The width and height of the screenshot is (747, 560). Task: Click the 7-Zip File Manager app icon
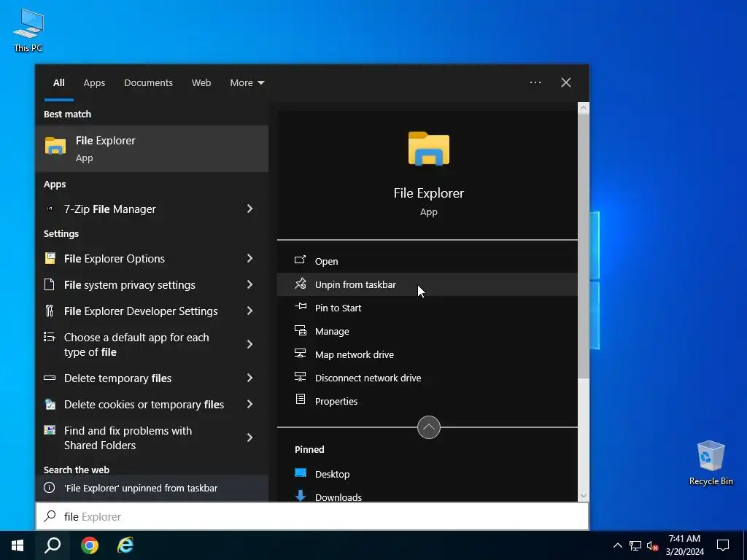(50, 209)
